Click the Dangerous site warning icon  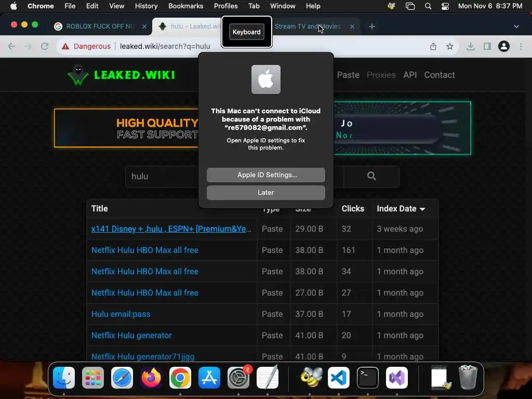65,46
